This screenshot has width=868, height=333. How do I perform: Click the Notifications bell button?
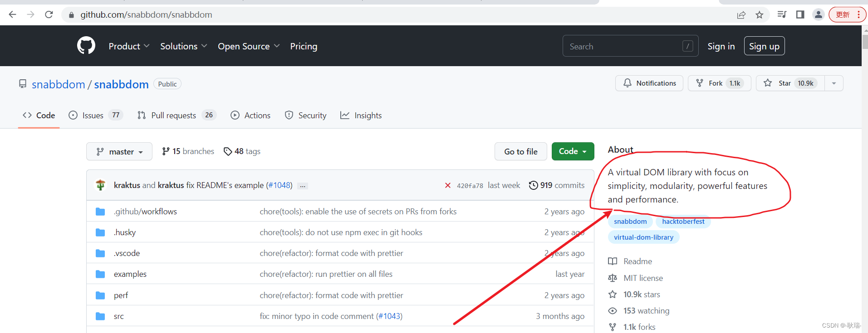[x=649, y=83]
